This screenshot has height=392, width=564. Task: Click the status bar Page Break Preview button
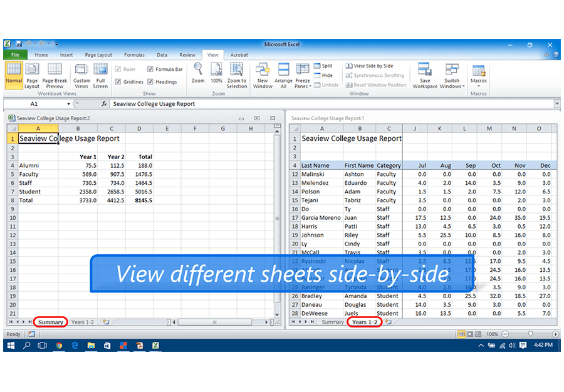(478, 334)
